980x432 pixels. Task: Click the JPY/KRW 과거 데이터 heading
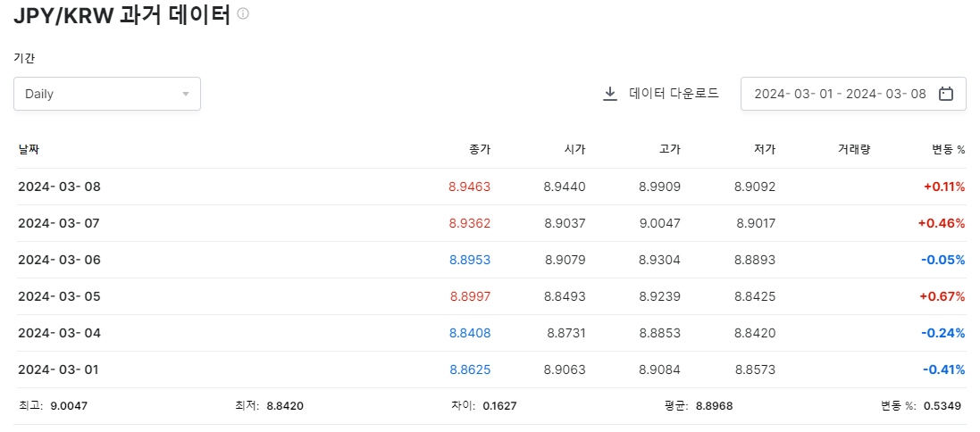(x=122, y=15)
